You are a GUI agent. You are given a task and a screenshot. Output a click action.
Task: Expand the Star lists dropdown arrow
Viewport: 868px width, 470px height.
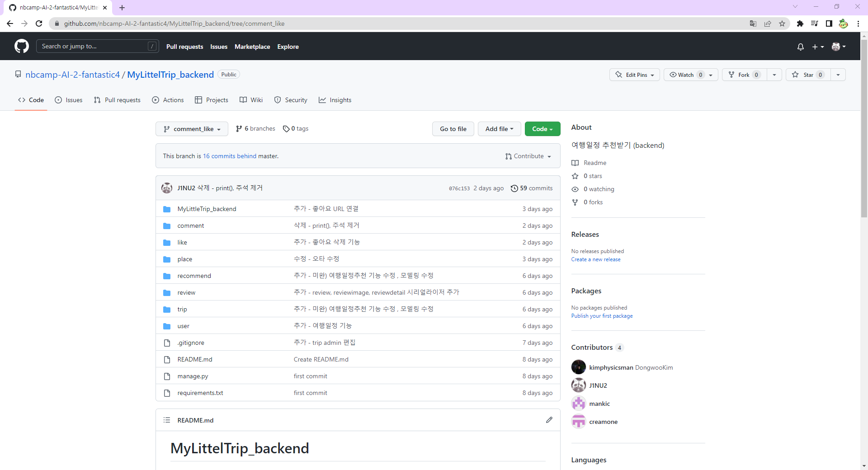(838, 75)
